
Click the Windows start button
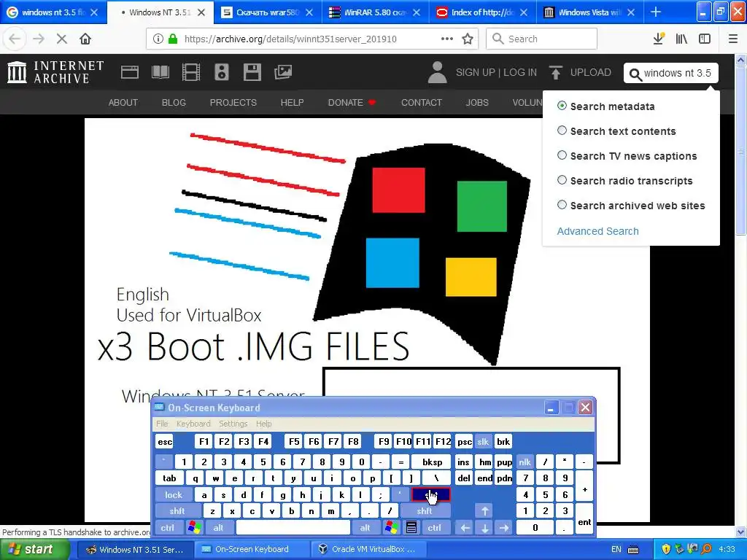point(35,550)
